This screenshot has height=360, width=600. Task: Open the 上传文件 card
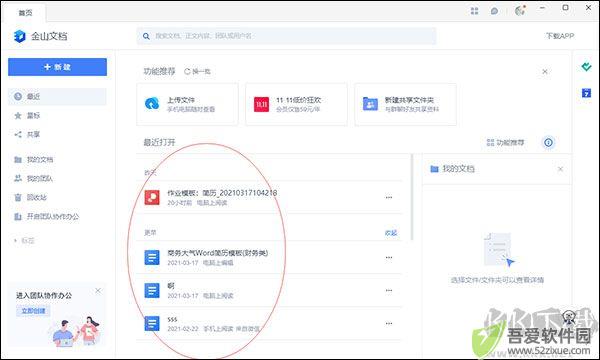[188, 104]
